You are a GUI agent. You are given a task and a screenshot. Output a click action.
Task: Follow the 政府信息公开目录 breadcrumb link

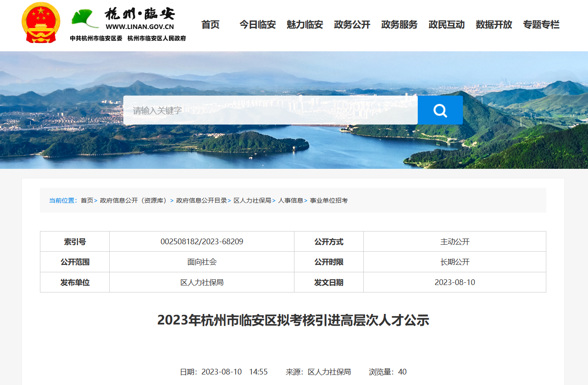[201, 200]
